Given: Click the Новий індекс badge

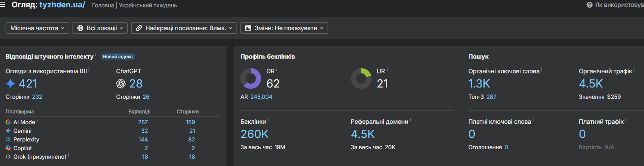Looking at the screenshot, I should pyautogui.click(x=118, y=56).
